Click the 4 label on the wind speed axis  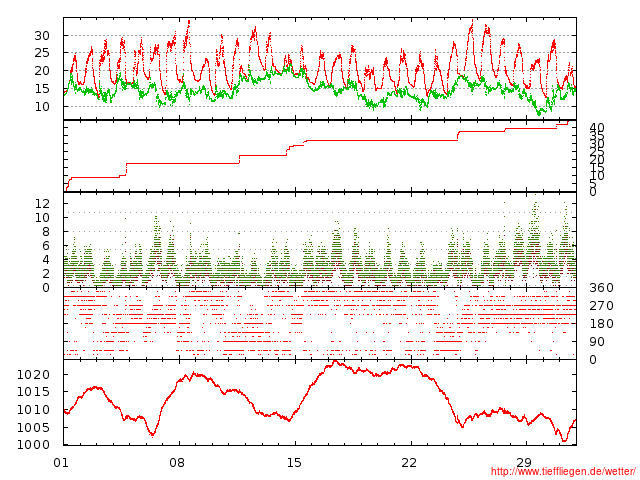46,260
